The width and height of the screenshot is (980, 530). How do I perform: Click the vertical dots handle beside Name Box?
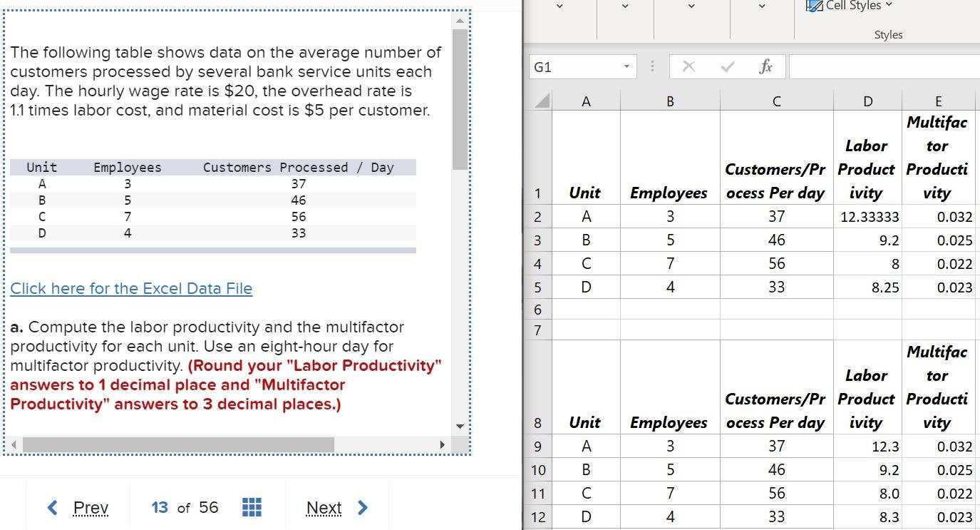coord(651,66)
